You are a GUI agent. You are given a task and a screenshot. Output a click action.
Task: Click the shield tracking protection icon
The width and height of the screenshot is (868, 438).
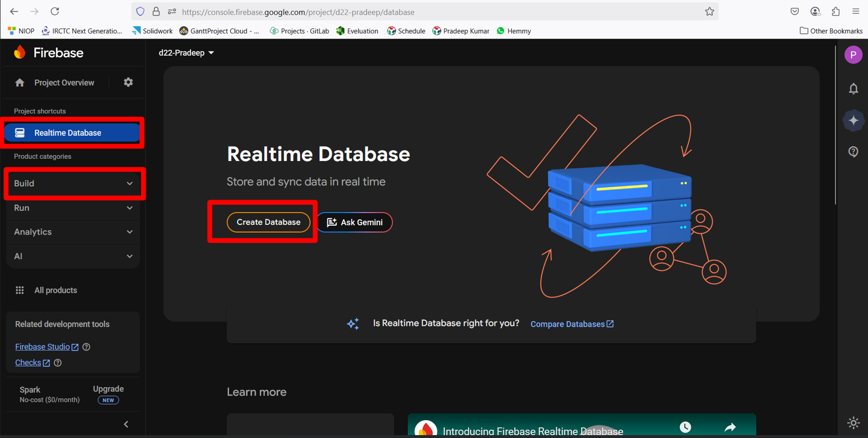point(140,12)
